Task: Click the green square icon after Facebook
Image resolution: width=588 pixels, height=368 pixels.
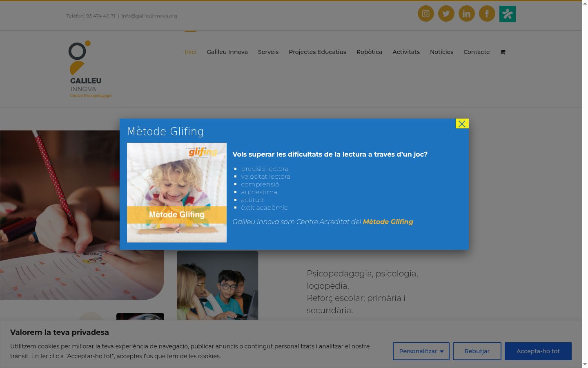Action: click(508, 14)
